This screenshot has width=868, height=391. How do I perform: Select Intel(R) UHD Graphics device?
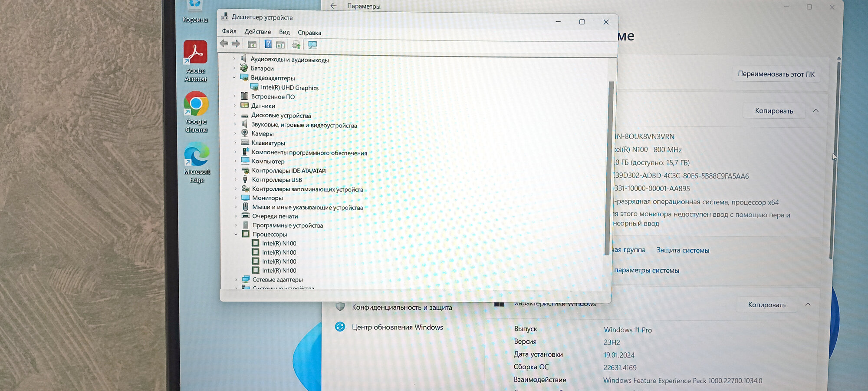click(290, 87)
